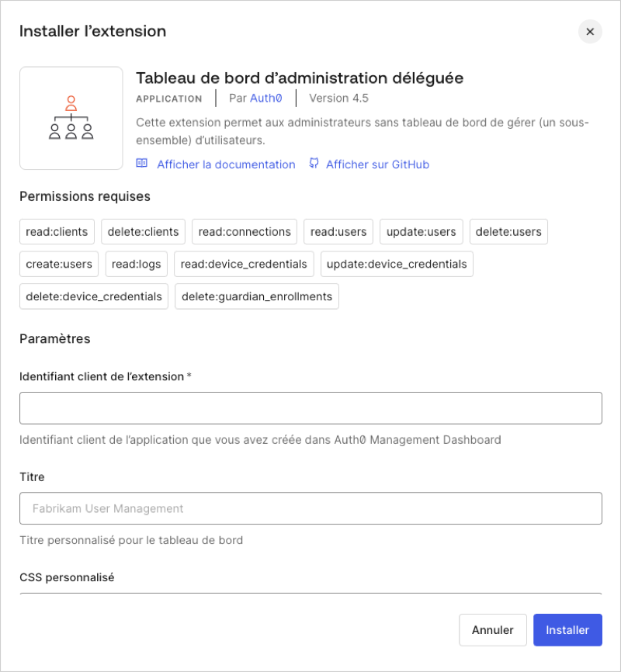This screenshot has height=672, width=621.
Task: Select the delete:users permission chip
Action: coord(508,231)
